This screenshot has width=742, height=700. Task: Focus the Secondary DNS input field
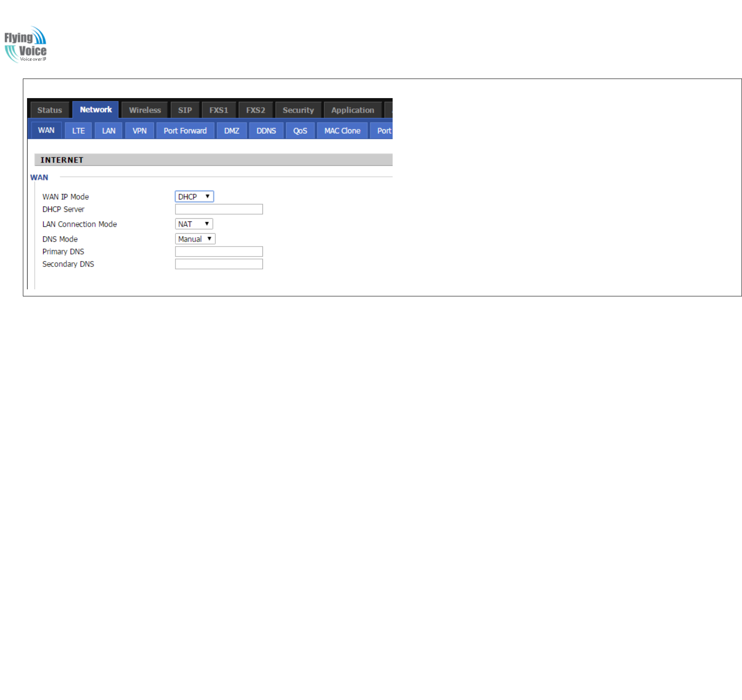[x=219, y=264]
